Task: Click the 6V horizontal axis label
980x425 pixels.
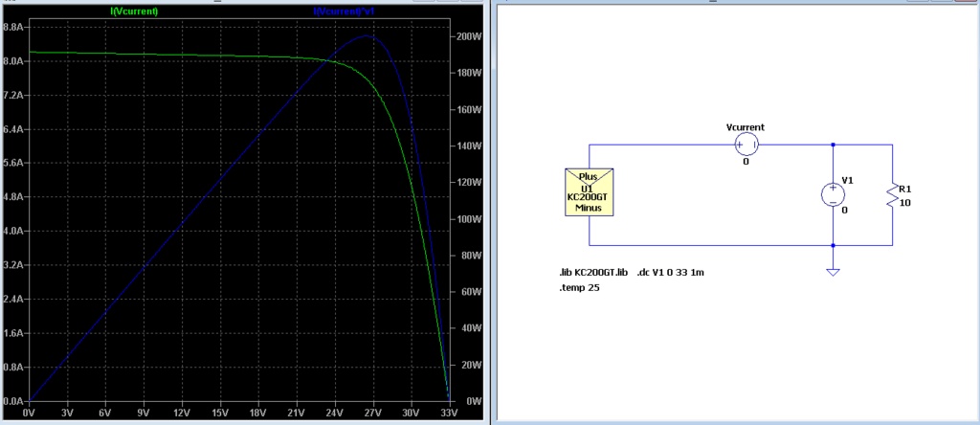Action: 105,414
